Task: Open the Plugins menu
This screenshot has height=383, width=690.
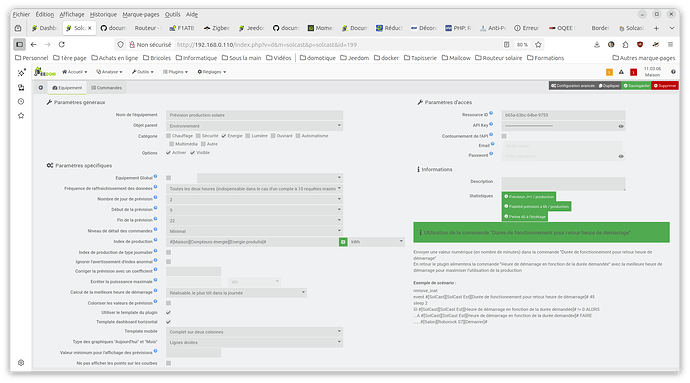Action: [176, 72]
